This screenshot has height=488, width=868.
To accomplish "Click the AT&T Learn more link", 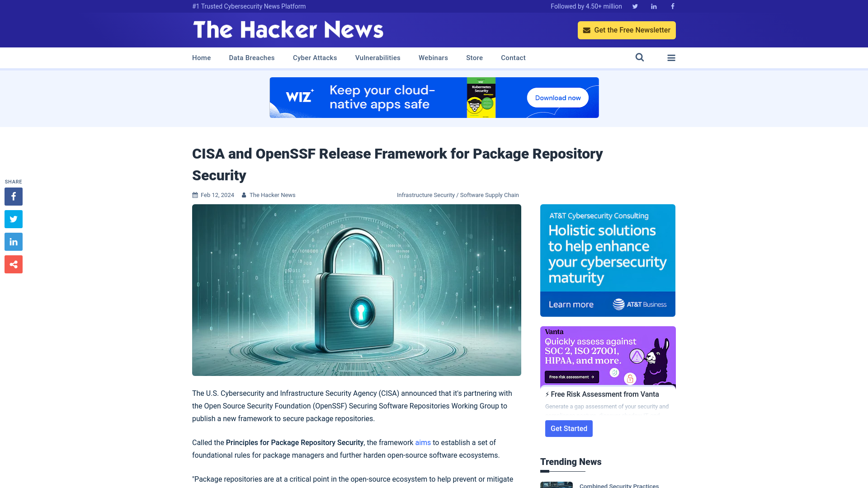I will click(570, 304).
